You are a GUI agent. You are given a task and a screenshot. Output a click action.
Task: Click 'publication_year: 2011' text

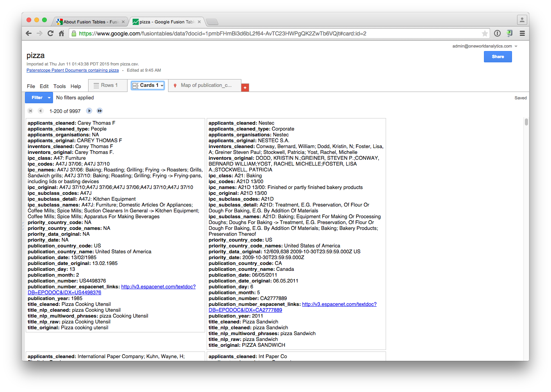tap(236, 316)
